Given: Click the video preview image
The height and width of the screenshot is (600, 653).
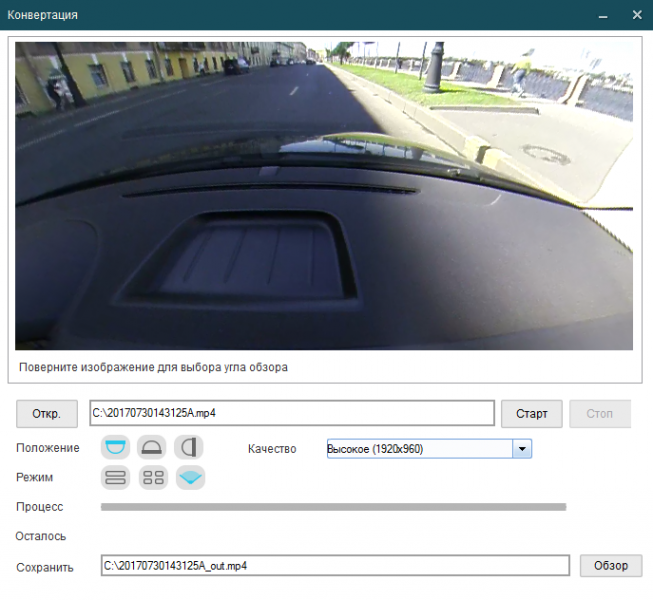Looking at the screenshot, I should (324, 196).
